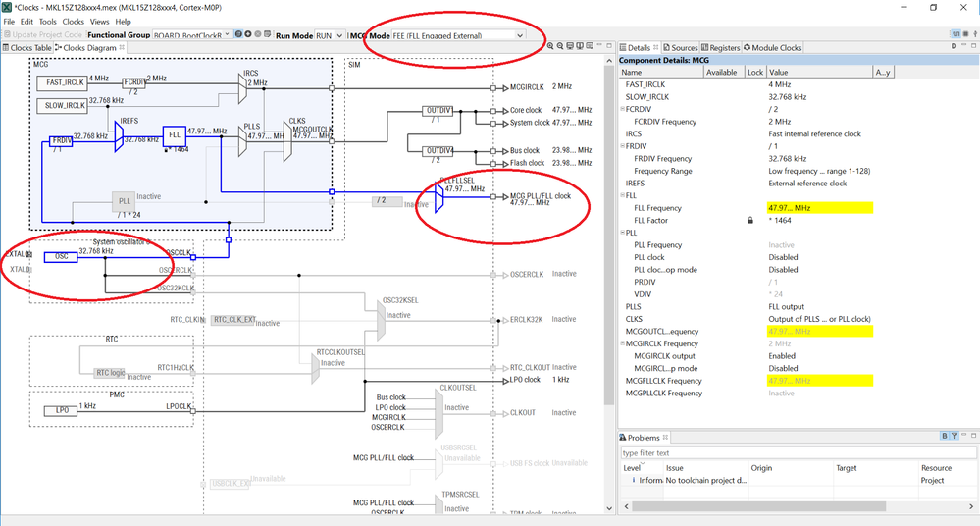Switch to the Clocks Table tab
980x526 pixels.
26,47
